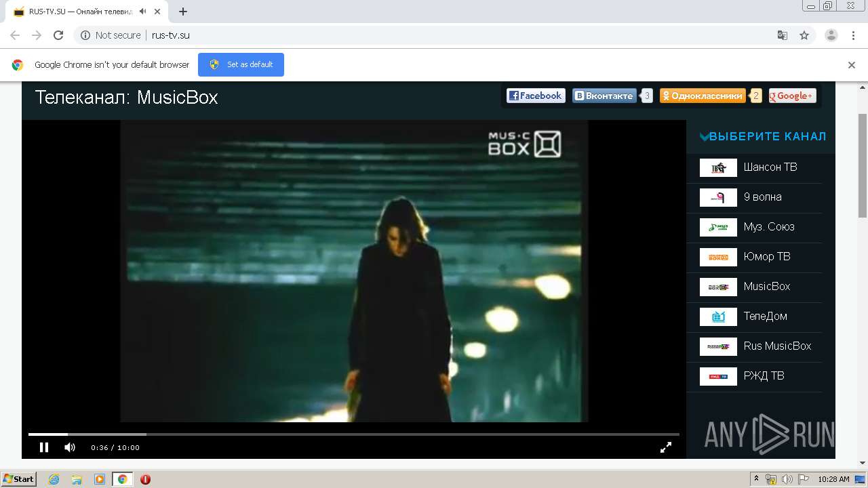
Task: Switch to Chrome taskbar button
Action: [x=122, y=479]
